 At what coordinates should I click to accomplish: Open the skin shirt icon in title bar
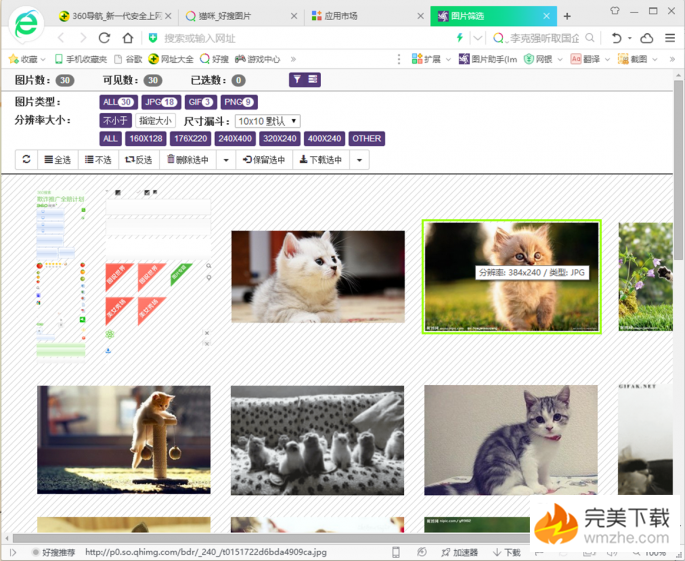point(615,10)
